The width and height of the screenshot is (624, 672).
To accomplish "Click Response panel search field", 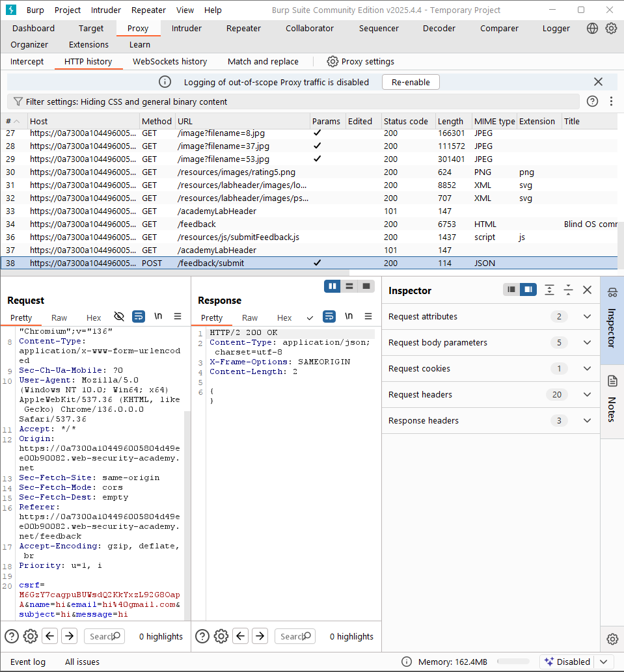I will (295, 636).
